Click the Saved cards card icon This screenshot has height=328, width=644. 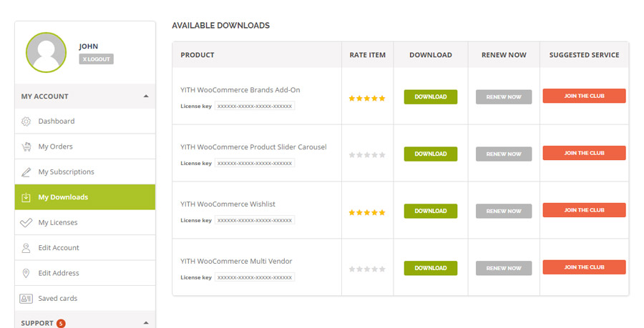point(26,299)
